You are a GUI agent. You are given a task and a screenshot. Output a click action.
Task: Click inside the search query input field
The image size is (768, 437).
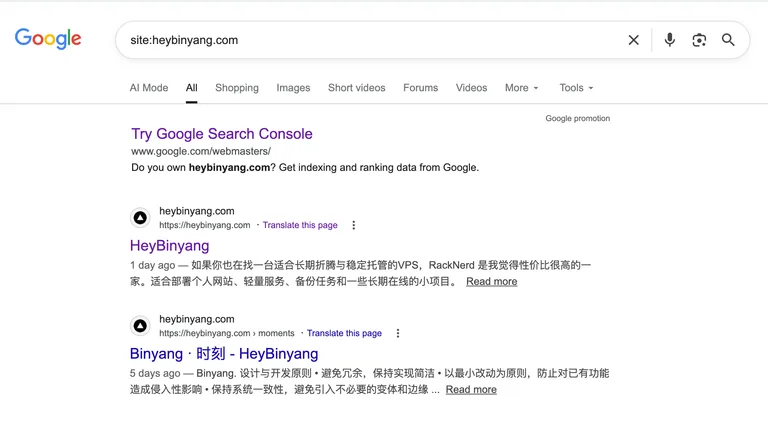coord(360,40)
